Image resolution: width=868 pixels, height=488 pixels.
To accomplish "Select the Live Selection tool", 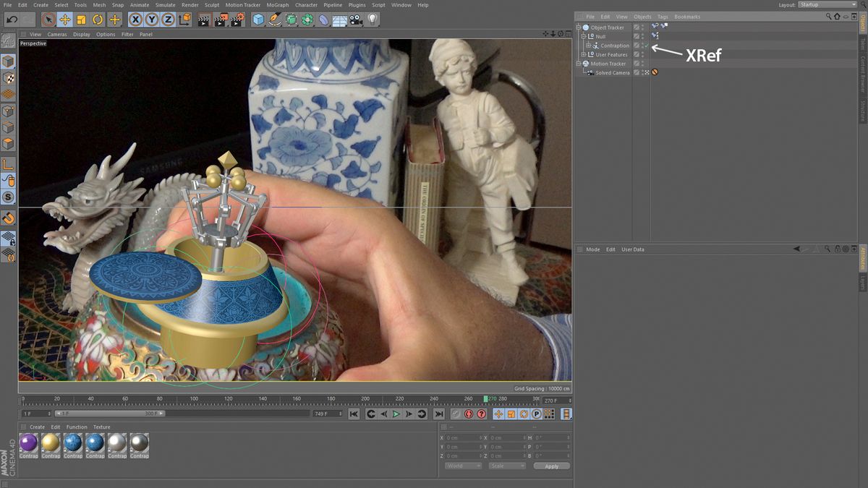I will (x=48, y=20).
